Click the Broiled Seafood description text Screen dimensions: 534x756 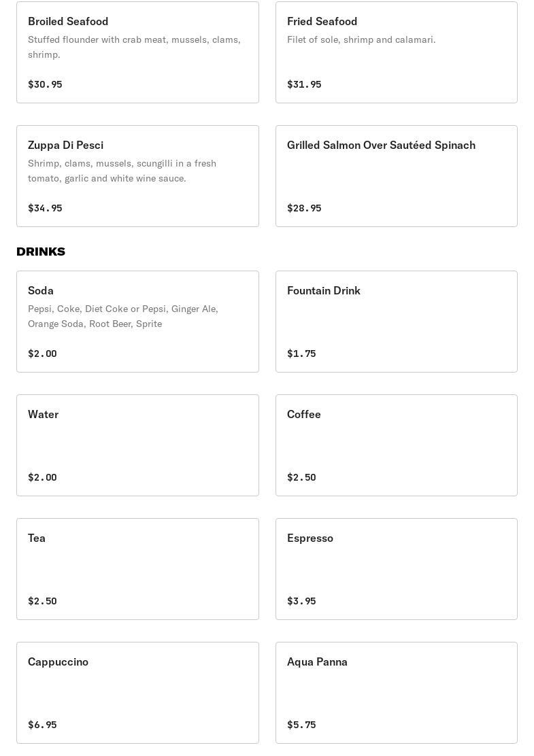point(134,47)
